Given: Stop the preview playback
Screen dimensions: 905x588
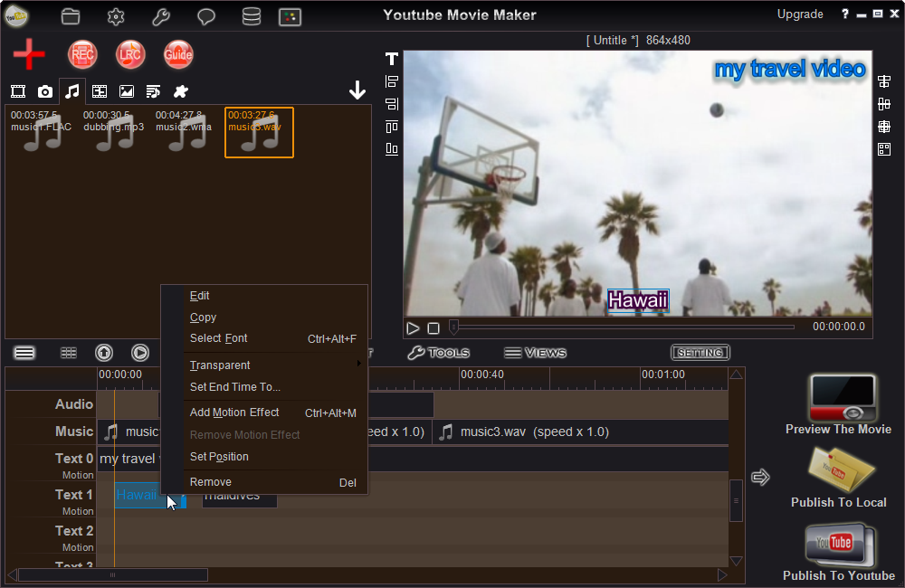Looking at the screenshot, I should [433, 328].
